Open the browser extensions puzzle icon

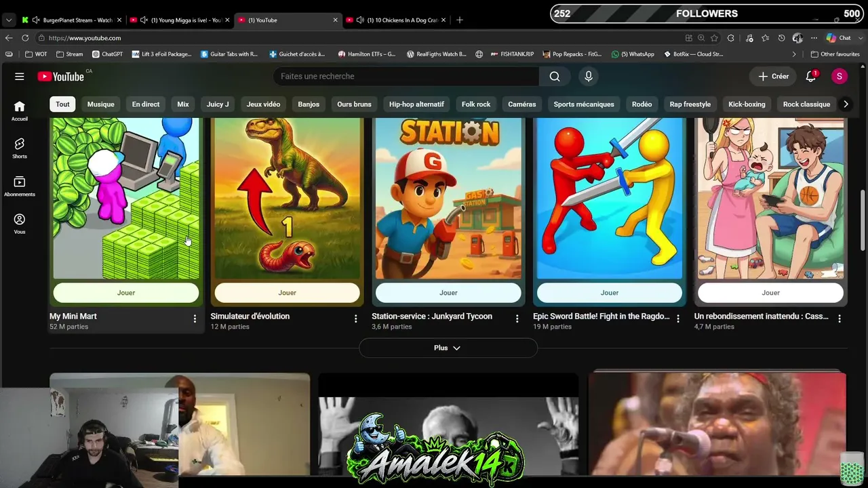pyautogui.click(x=731, y=38)
